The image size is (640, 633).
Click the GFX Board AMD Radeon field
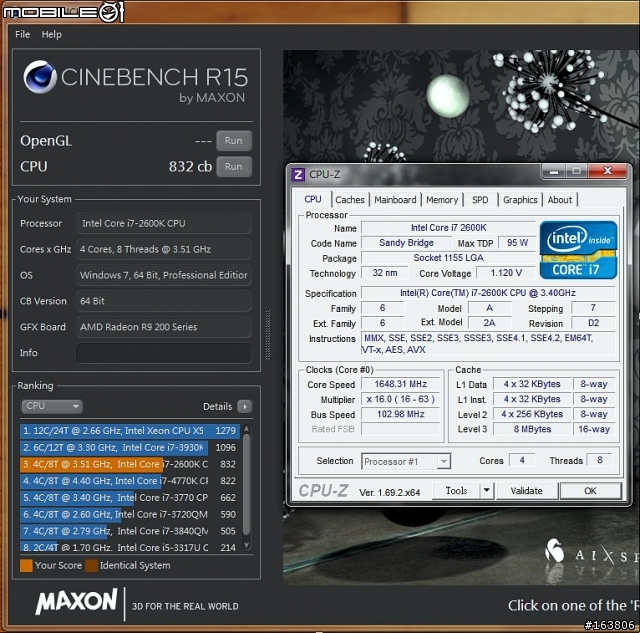tap(163, 327)
